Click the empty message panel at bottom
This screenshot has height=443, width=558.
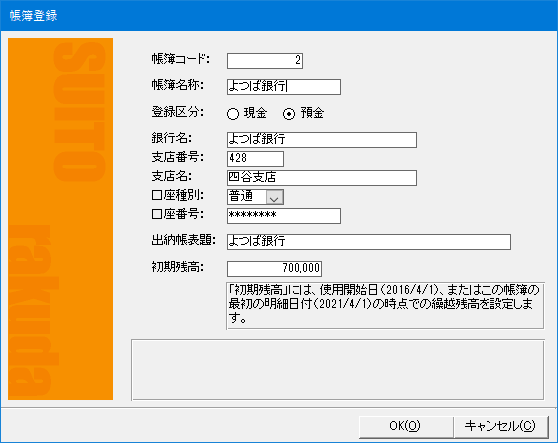point(338,370)
